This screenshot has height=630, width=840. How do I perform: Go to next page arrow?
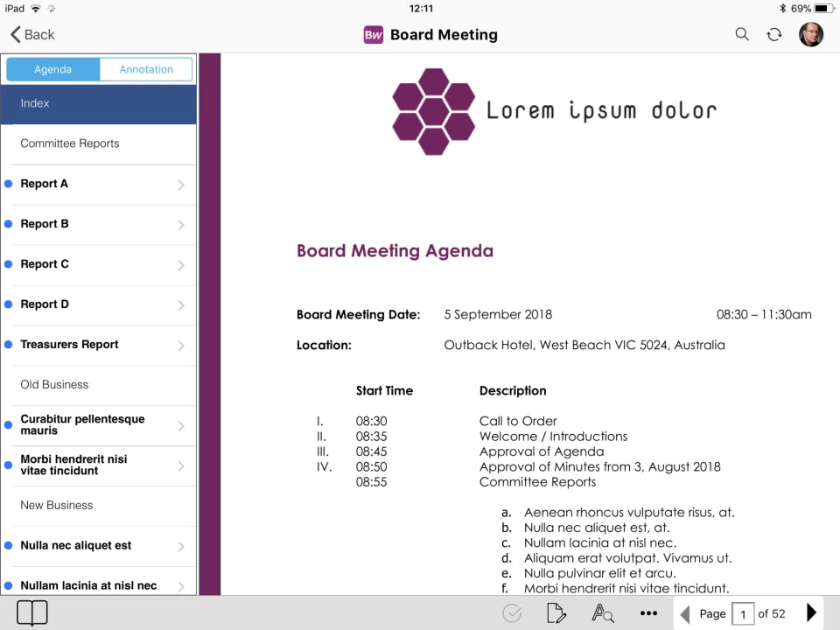pyautogui.click(x=812, y=612)
